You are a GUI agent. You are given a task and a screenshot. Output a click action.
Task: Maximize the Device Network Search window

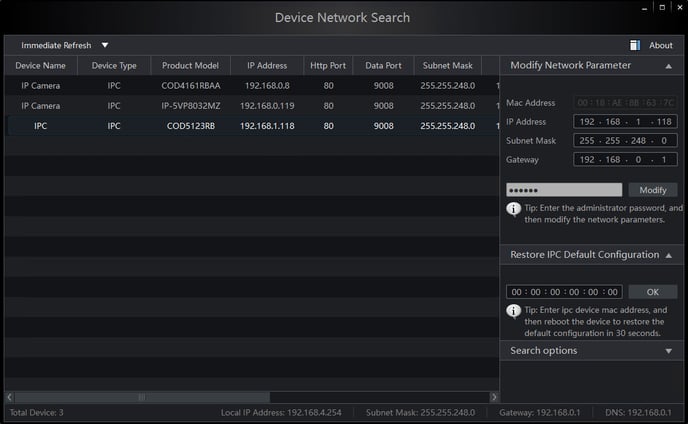point(662,7)
